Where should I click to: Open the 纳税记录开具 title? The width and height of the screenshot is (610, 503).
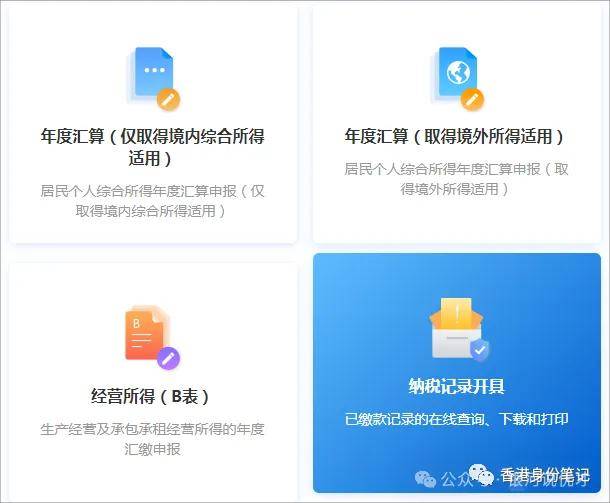point(457,386)
